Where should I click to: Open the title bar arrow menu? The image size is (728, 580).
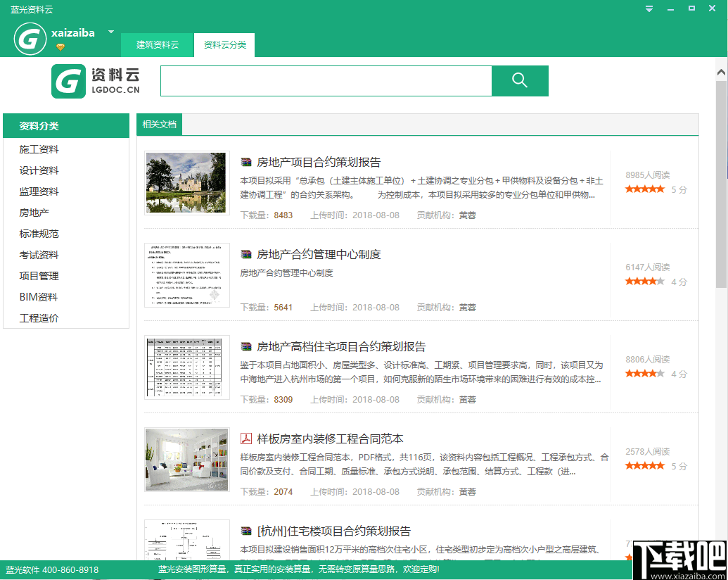point(648,8)
